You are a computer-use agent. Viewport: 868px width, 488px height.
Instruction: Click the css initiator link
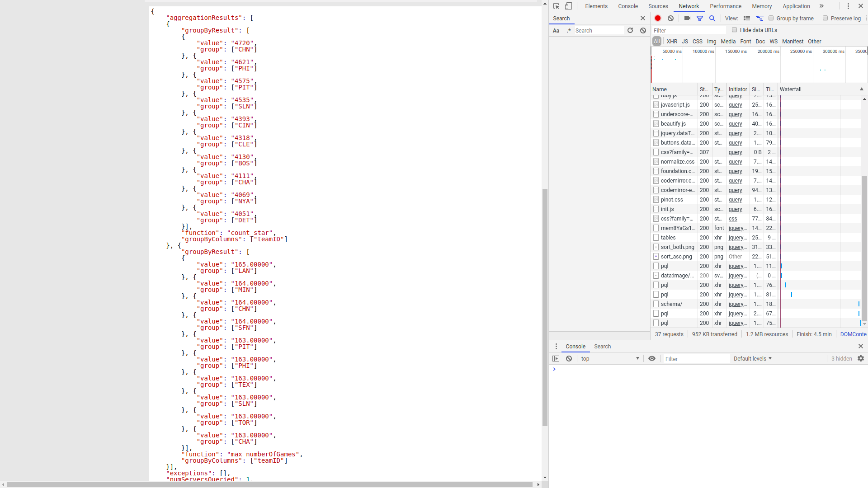[x=733, y=219]
